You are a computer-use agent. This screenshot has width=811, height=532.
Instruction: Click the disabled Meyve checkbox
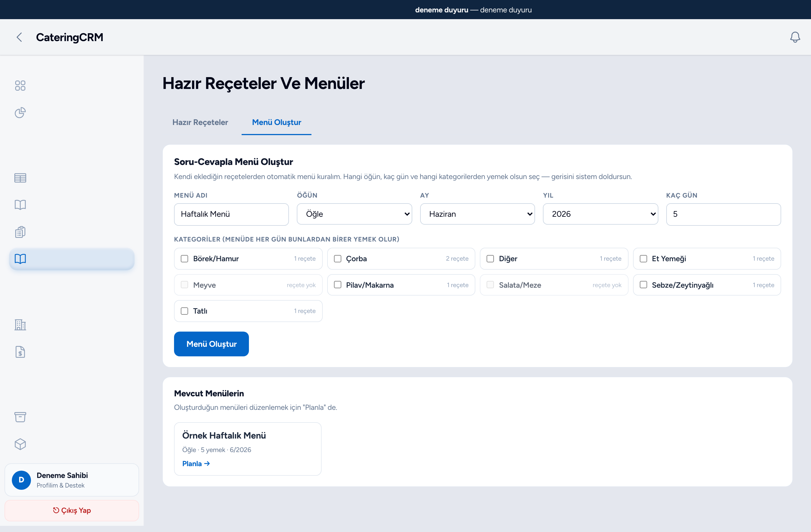[184, 285]
